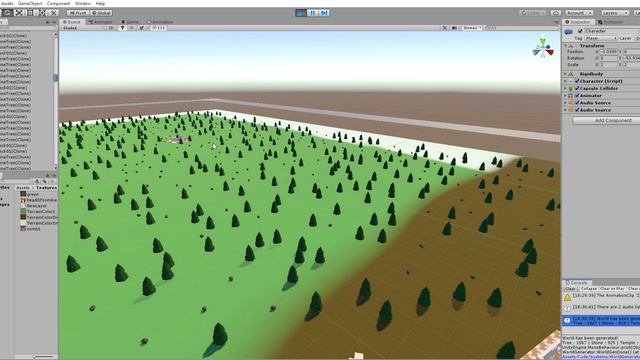Switch to the Animator tab

(101, 22)
